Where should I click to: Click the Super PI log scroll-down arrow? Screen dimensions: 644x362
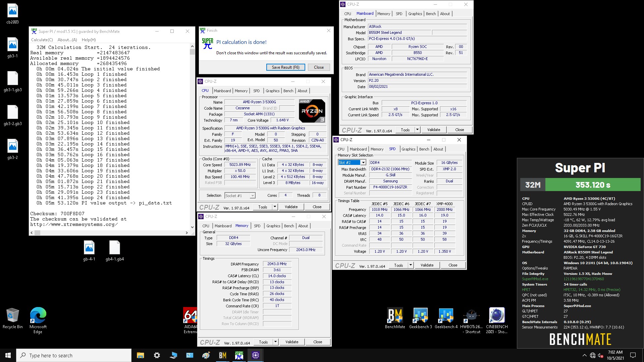tap(192, 227)
